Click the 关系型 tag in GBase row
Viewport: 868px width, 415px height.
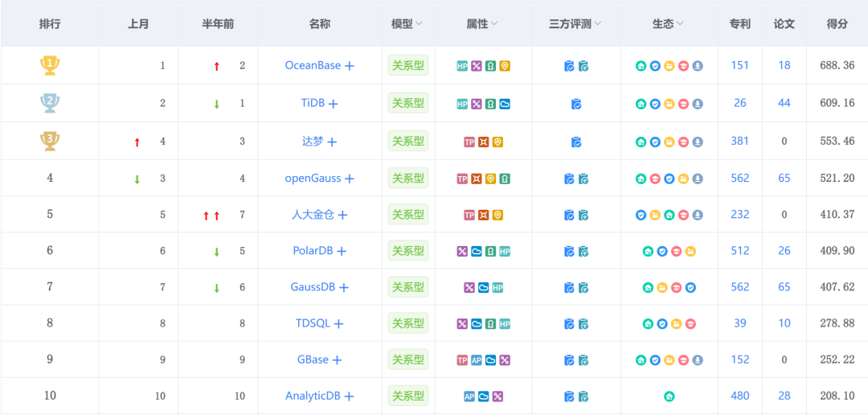(408, 360)
